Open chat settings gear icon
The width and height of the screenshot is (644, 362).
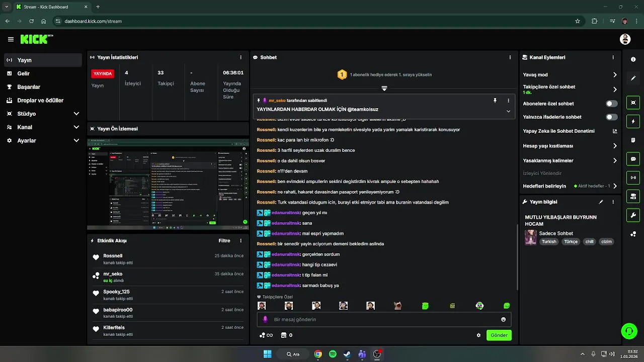click(x=478, y=335)
